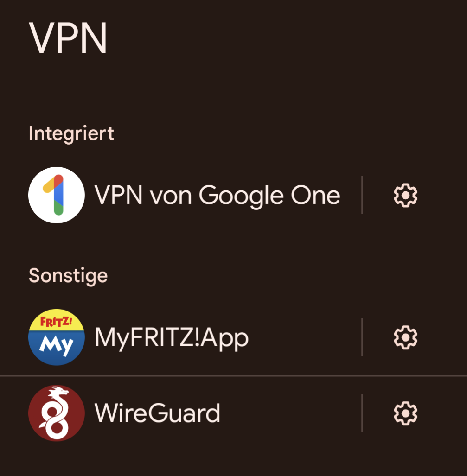Open WireGuard VPN settings gear
The height and width of the screenshot is (476, 467).
click(x=405, y=413)
